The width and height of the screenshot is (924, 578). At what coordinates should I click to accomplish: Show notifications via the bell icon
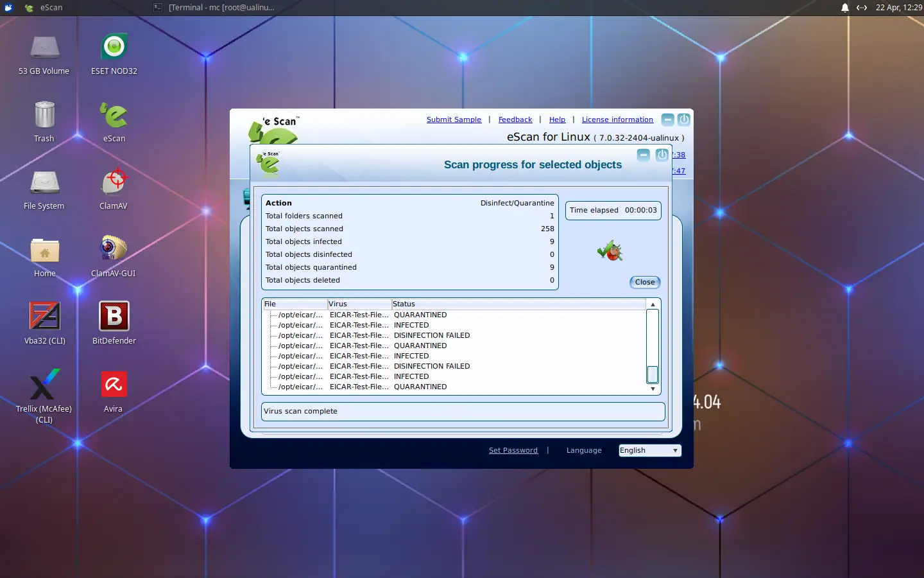(x=845, y=8)
